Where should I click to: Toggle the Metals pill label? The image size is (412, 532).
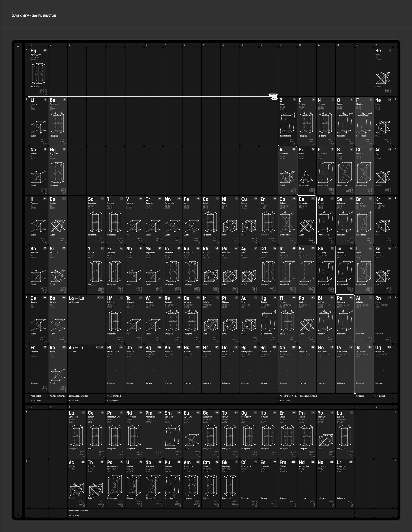click(274, 98)
